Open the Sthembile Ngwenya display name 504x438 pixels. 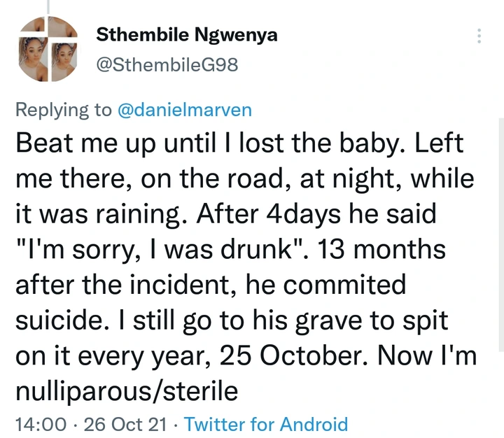coord(186,35)
